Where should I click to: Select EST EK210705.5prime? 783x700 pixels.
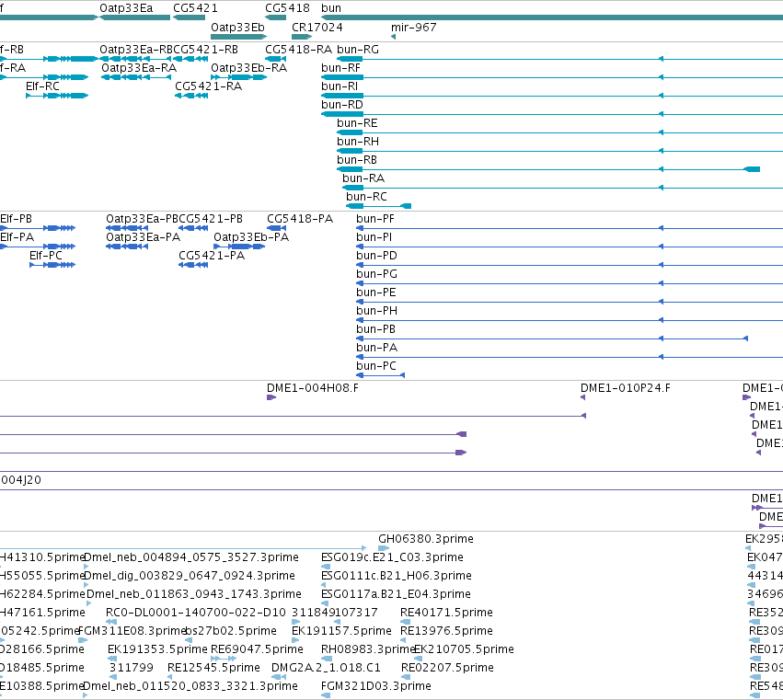[419, 659]
